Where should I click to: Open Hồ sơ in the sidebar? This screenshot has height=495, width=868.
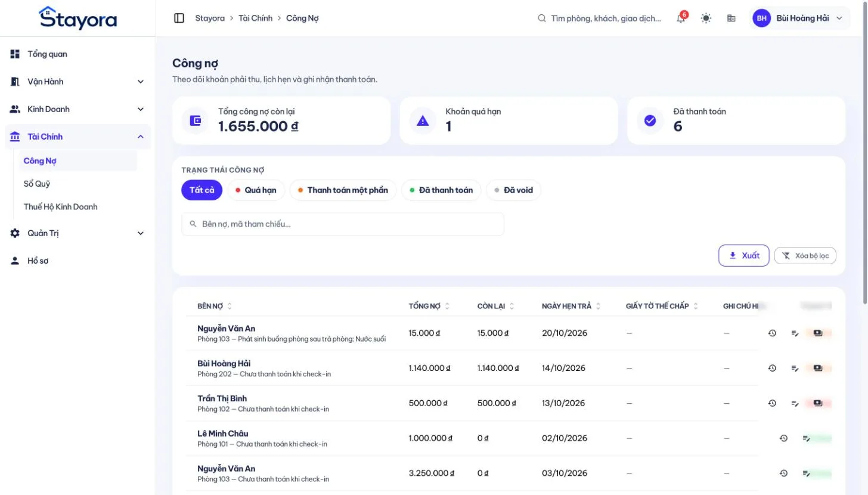(77, 261)
